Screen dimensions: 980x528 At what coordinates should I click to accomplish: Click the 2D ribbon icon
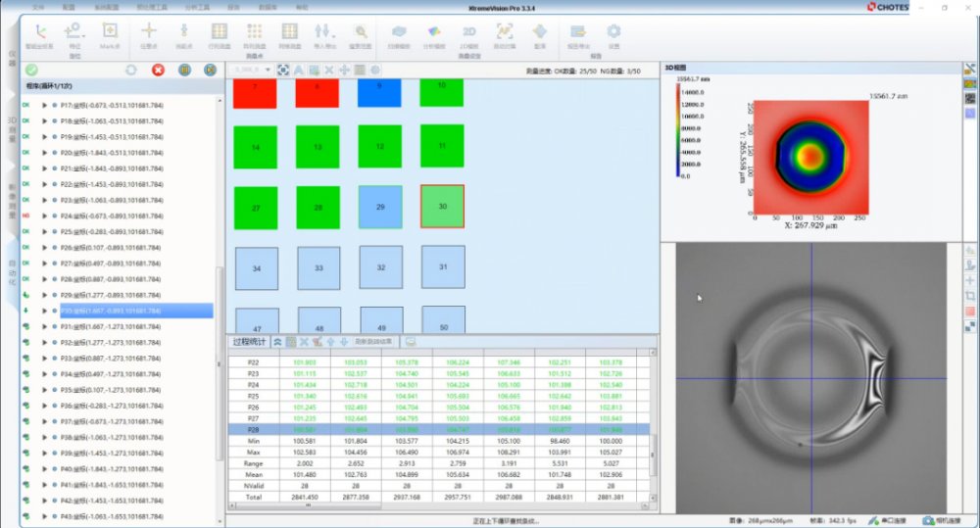(x=468, y=31)
